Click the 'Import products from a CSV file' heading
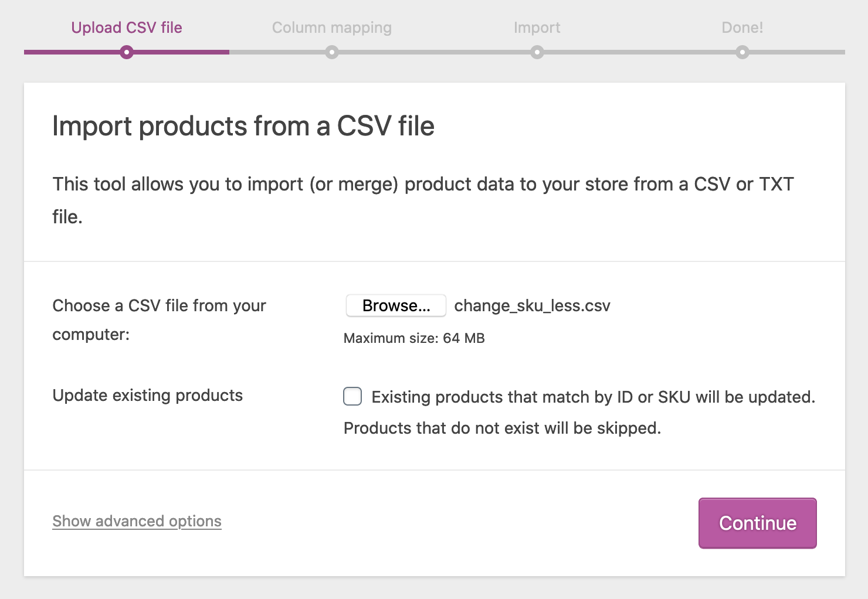868x599 pixels. click(243, 127)
